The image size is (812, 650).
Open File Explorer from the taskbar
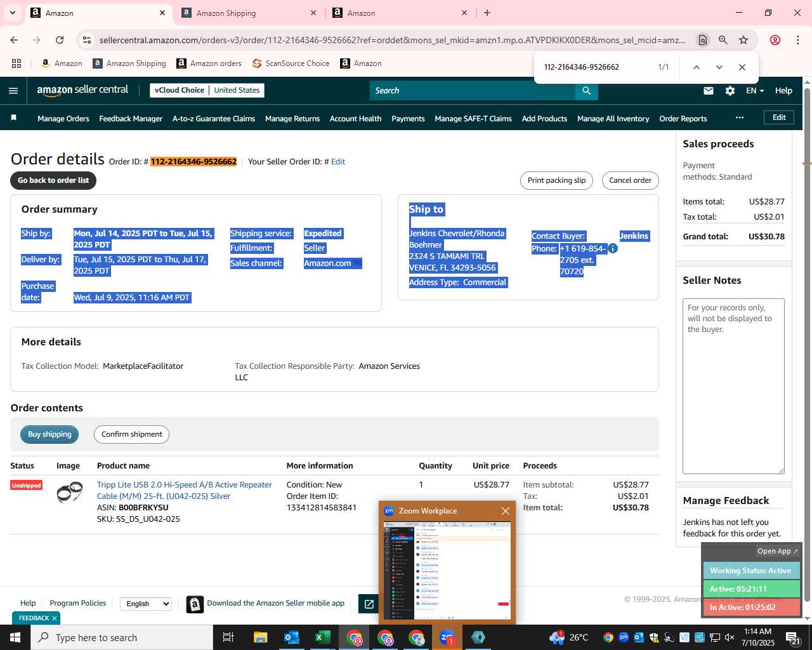(x=261, y=637)
